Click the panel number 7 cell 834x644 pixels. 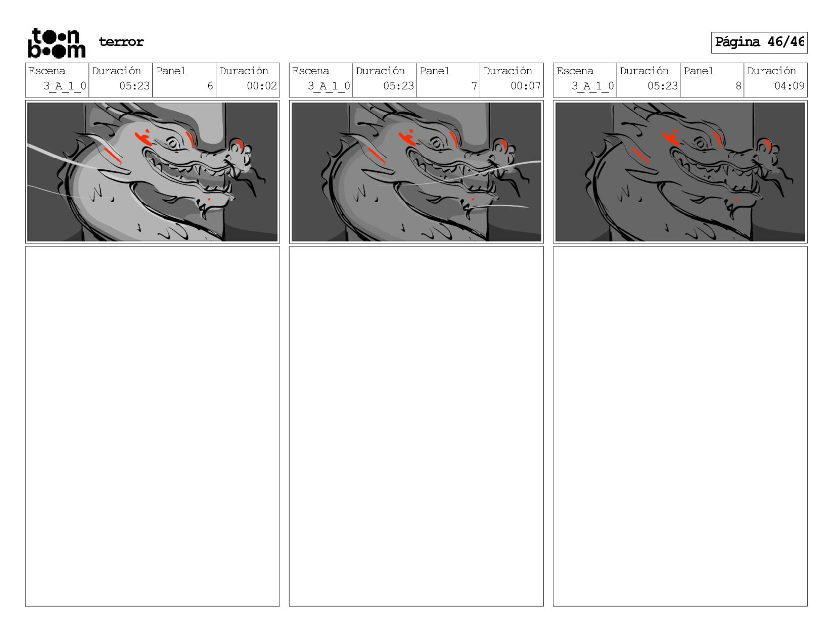[448, 80]
